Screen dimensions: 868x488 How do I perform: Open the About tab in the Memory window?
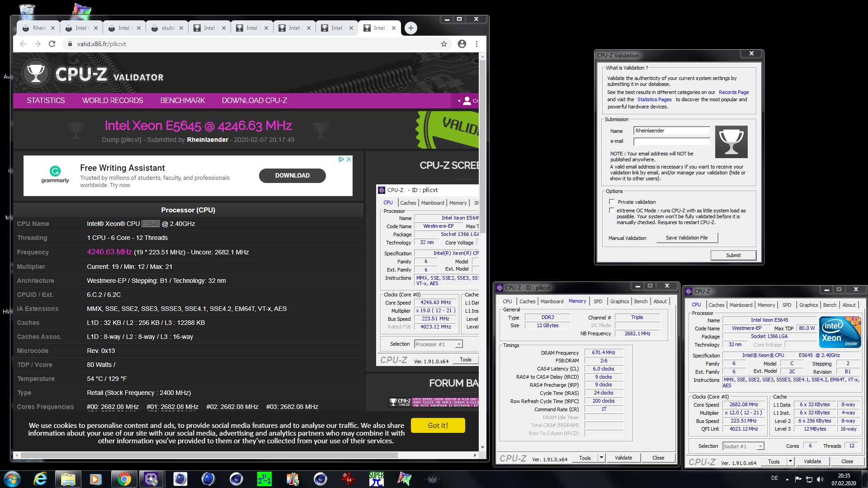click(660, 301)
